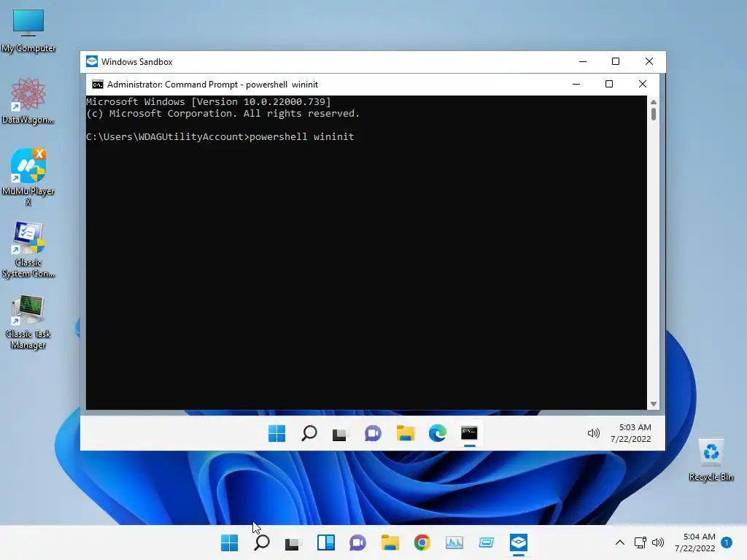Open File Explorer in sandbox taskbar
The width and height of the screenshot is (747, 560).
coord(405,433)
